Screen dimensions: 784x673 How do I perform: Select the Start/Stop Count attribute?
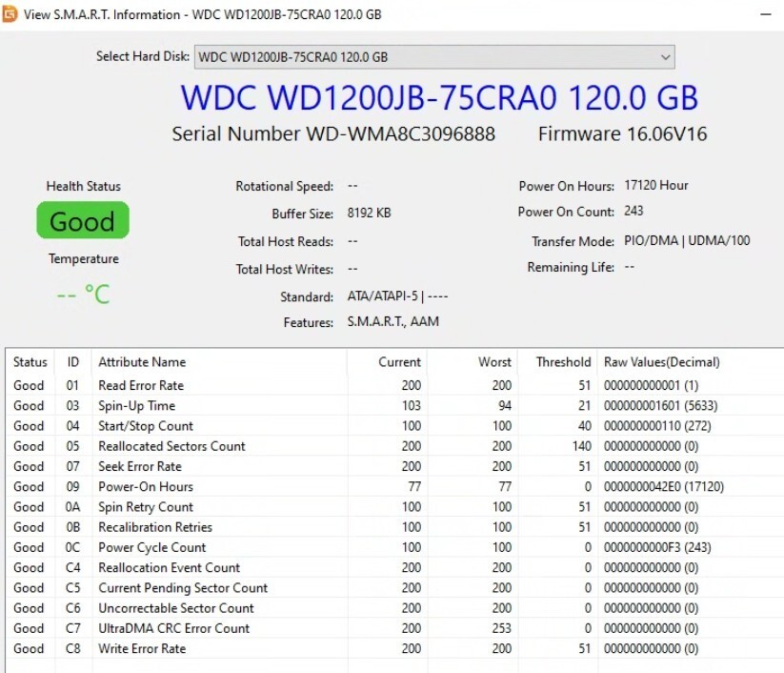click(x=394, y=426)
